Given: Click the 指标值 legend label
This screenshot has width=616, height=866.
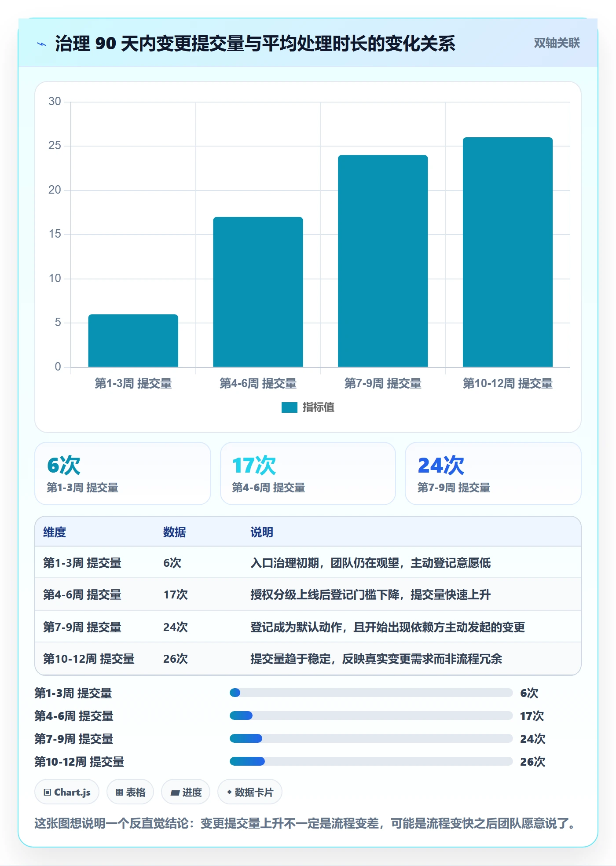Looking at the screenshot, I should 319,407.
